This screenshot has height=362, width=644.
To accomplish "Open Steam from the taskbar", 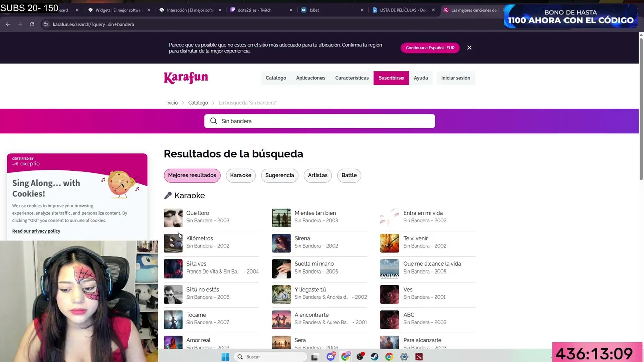I will point(374,357).
